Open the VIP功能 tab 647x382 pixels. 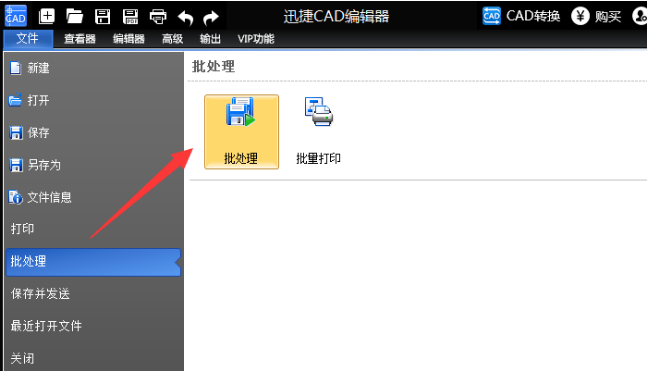point(256,39)
